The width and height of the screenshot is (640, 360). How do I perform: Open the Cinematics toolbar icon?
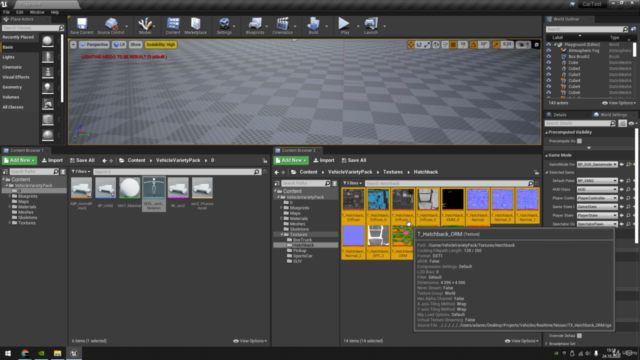point(282,25)
